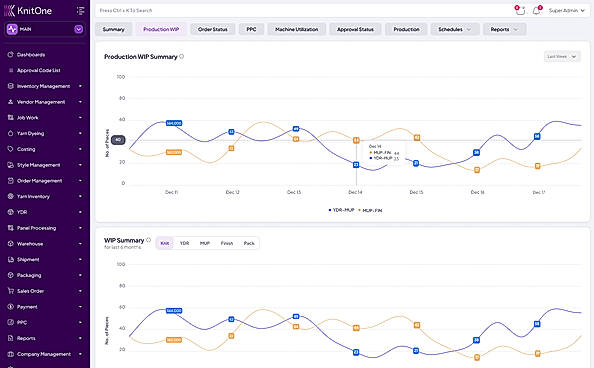Click the Sales Order cart icon

[11, 291]
